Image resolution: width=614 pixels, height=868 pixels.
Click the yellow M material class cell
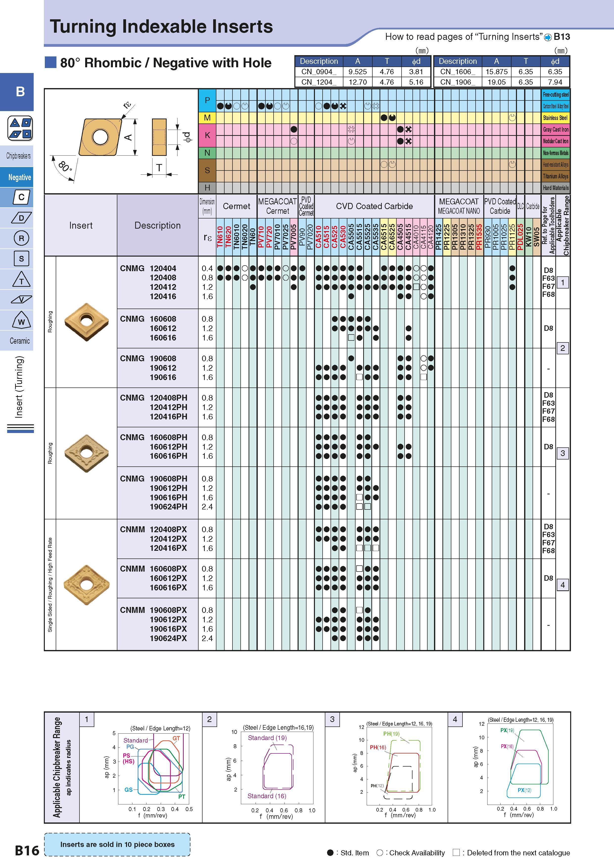[207, 118]
